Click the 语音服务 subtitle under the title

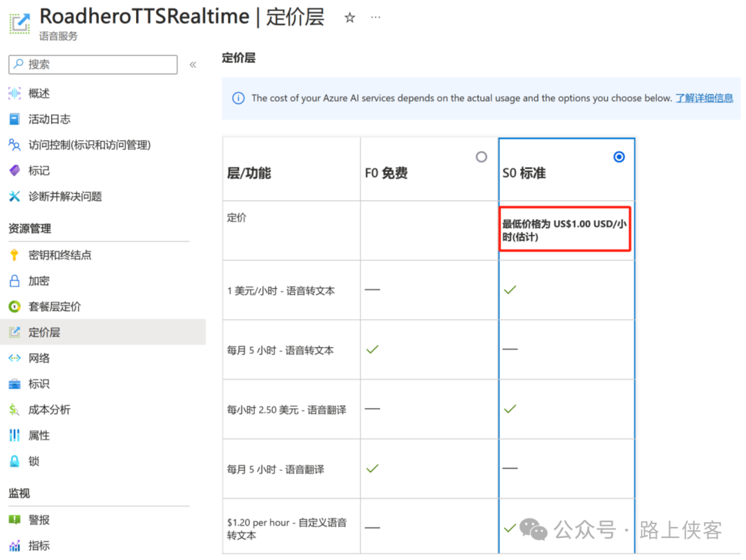coord(58,36)
